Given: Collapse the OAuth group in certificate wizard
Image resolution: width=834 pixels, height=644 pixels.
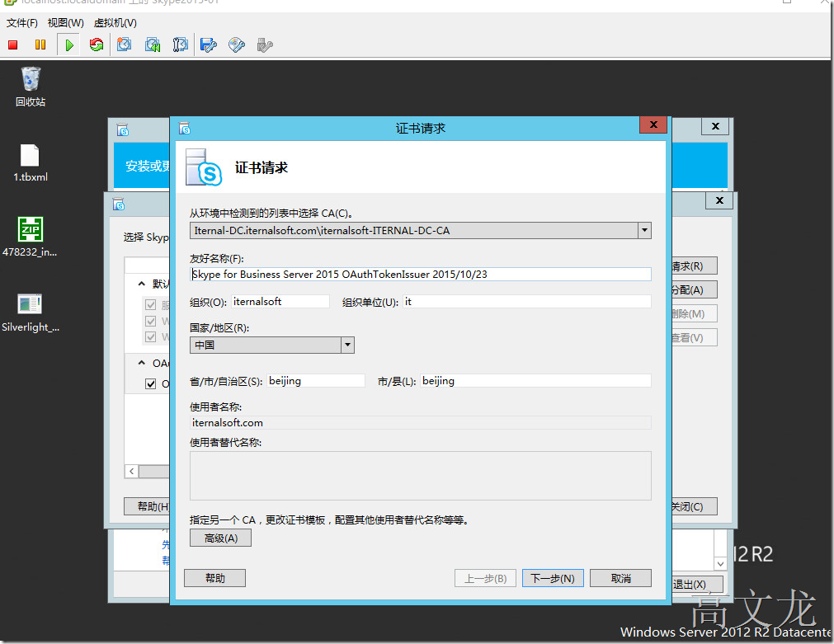Looking at the screenshot, I should (x=142, y=363).
